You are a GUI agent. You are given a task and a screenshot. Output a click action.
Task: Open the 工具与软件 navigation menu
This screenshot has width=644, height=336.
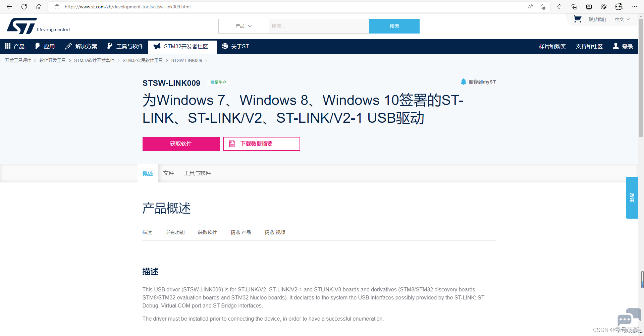click(125, 46)
